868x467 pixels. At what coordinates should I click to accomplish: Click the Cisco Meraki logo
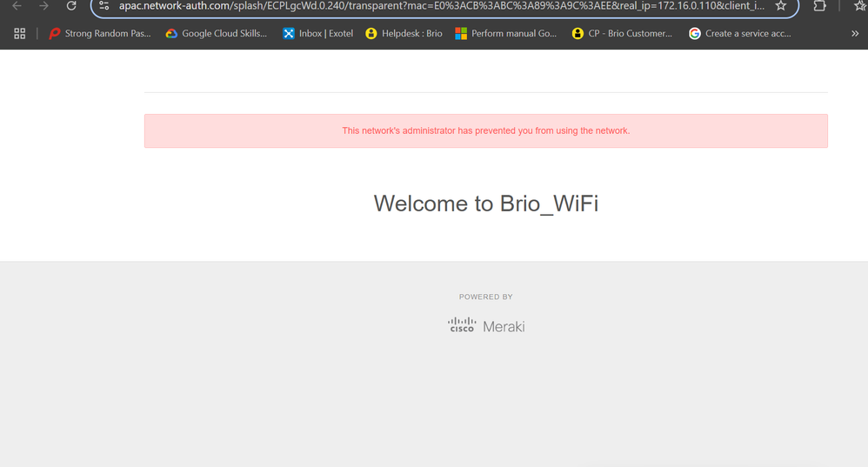(x=486, y=326)
